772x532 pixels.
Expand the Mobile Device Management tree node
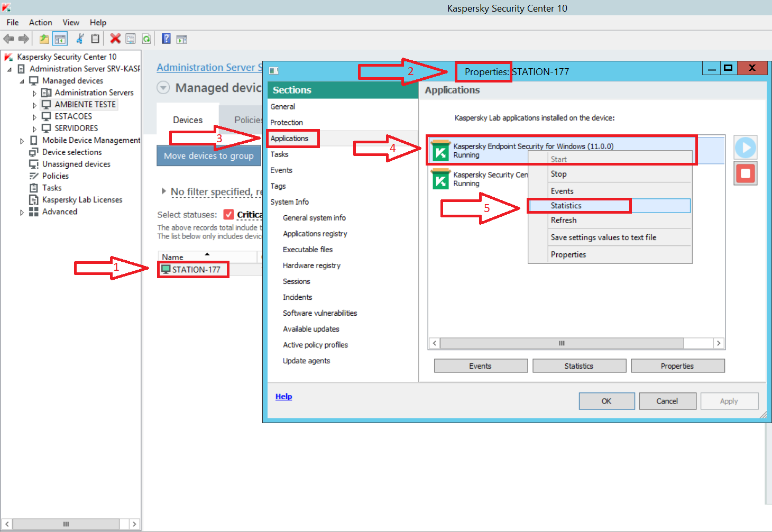pos(22,141)
